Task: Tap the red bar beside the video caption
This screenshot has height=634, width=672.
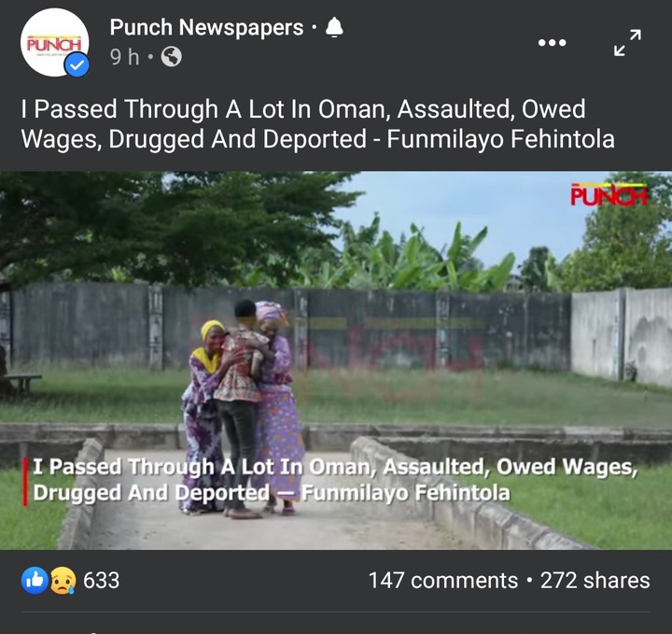Action: pos(25,481)
